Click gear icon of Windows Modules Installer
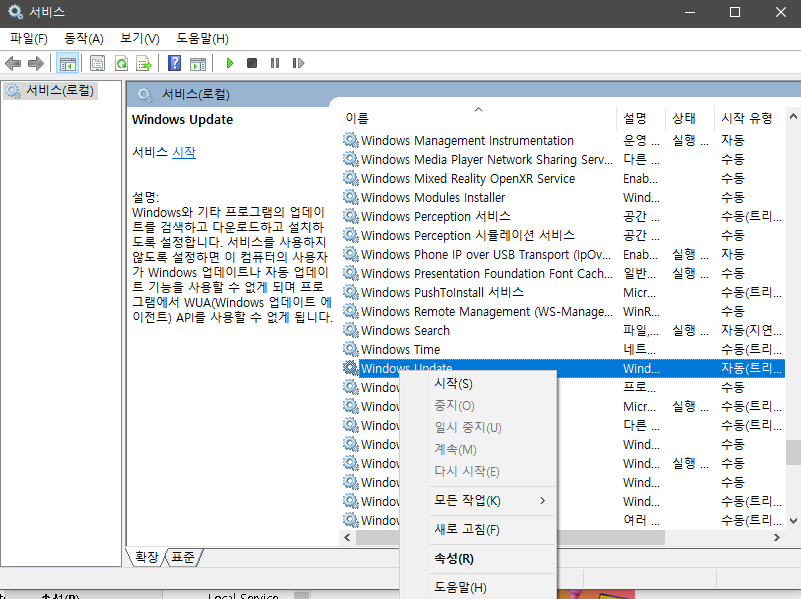This screenshot has width=801, height=599. click(x=350, y=197)
